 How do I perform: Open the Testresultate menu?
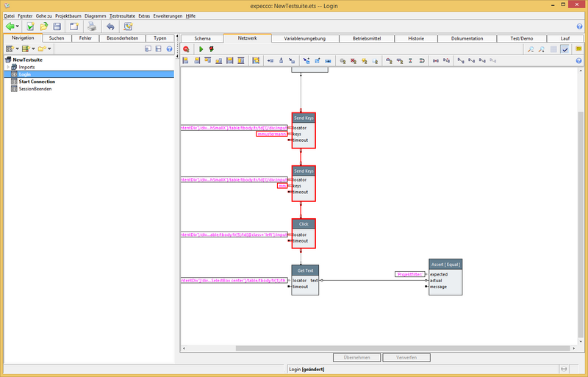pos(121,15)
